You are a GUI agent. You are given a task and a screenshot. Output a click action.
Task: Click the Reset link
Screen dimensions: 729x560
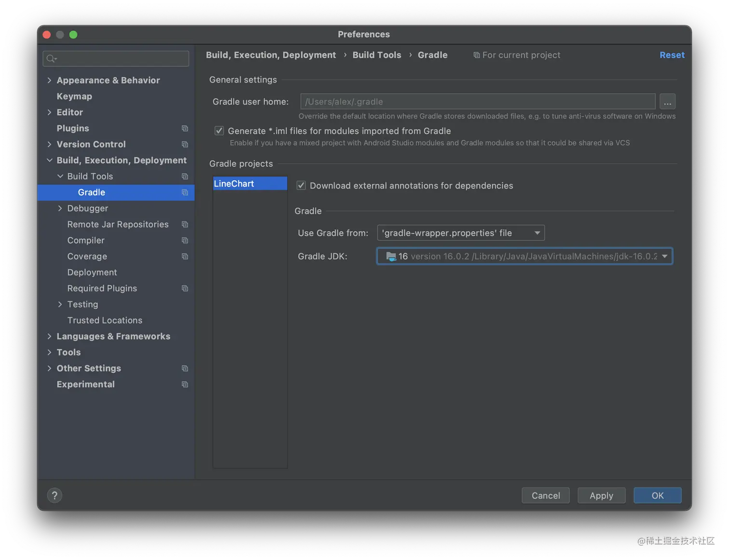[672, 55]
